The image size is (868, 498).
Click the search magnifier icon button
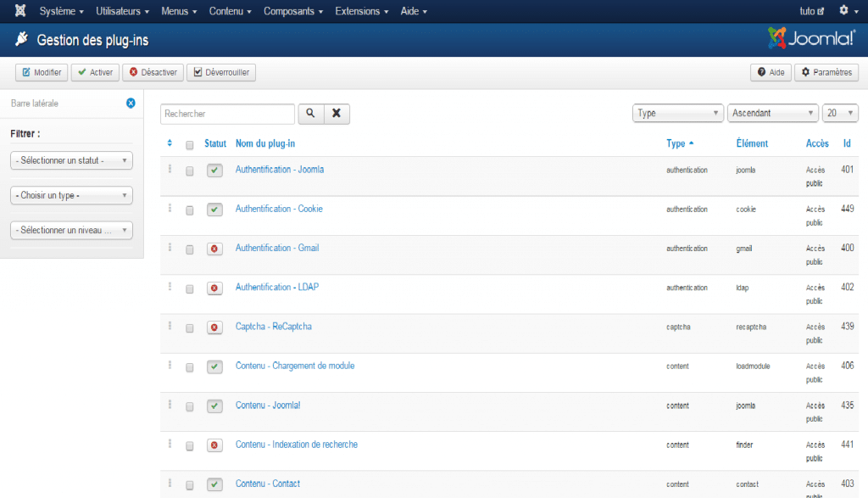point(310,114)
